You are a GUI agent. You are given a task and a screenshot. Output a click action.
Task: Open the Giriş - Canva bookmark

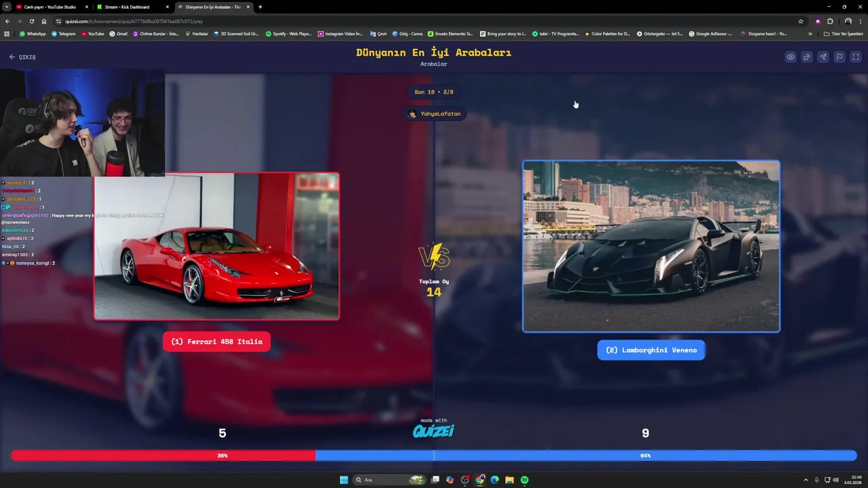click(x=408, y=33)
